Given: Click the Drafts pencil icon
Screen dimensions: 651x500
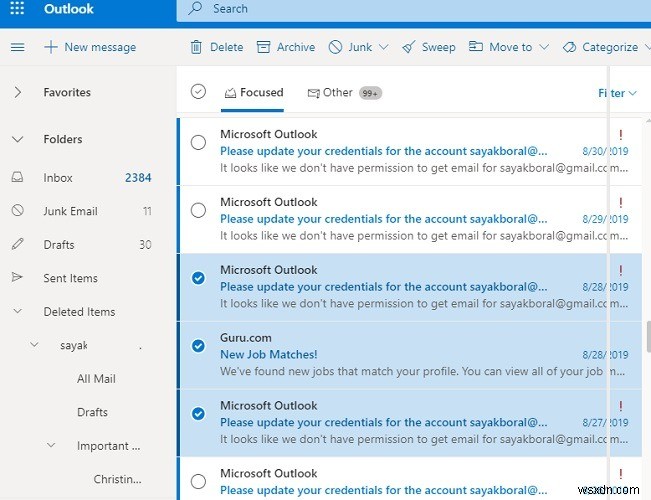Looking at the screenshot, I should tap(17, 244).
